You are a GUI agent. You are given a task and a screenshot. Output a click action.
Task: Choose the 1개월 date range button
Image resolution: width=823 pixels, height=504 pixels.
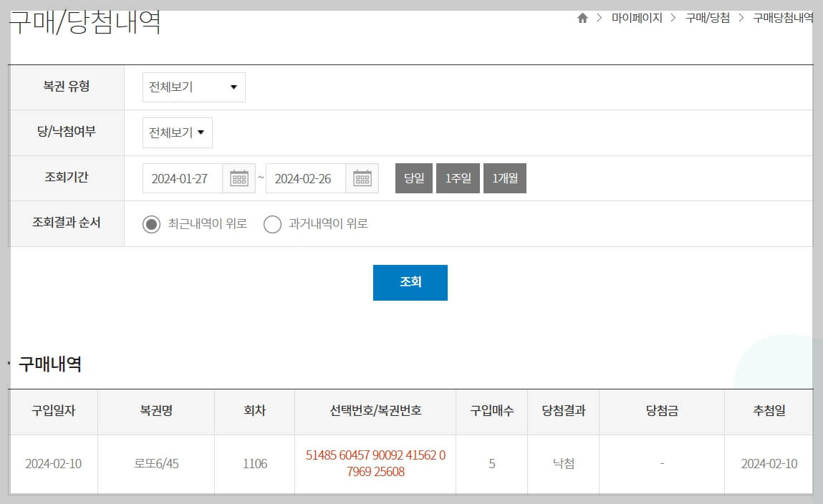click(504, 178)
